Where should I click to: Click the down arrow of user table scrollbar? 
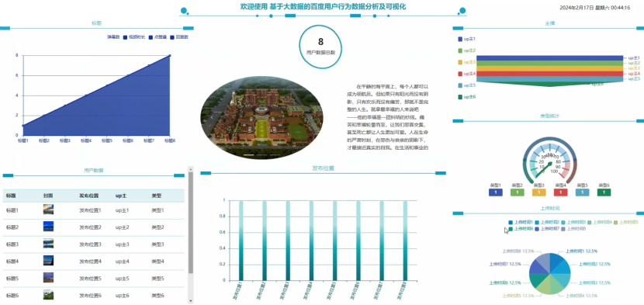[191, 301]
